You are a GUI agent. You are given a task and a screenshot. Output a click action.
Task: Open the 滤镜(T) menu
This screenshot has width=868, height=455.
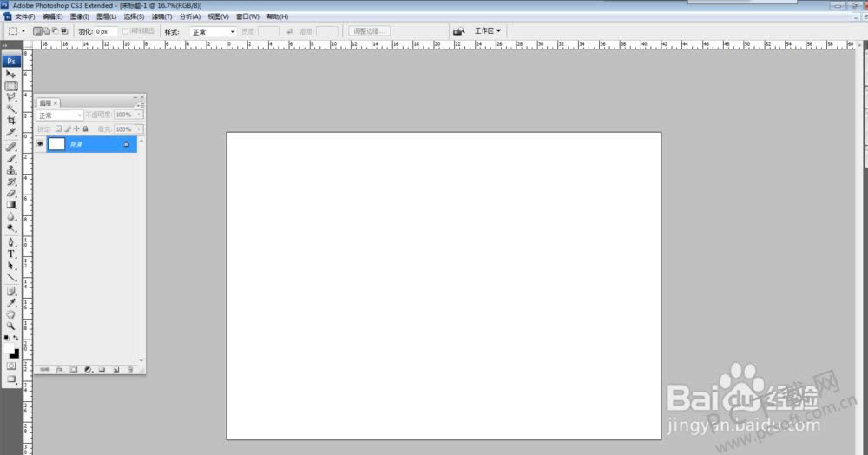pyautogui.click(x=161, y=16)
